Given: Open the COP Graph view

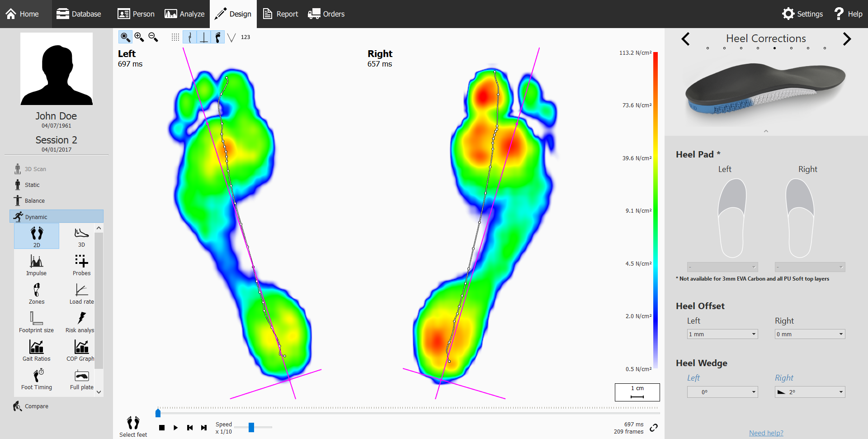Looking at the screenshot, I should click(x=81, y=350).
